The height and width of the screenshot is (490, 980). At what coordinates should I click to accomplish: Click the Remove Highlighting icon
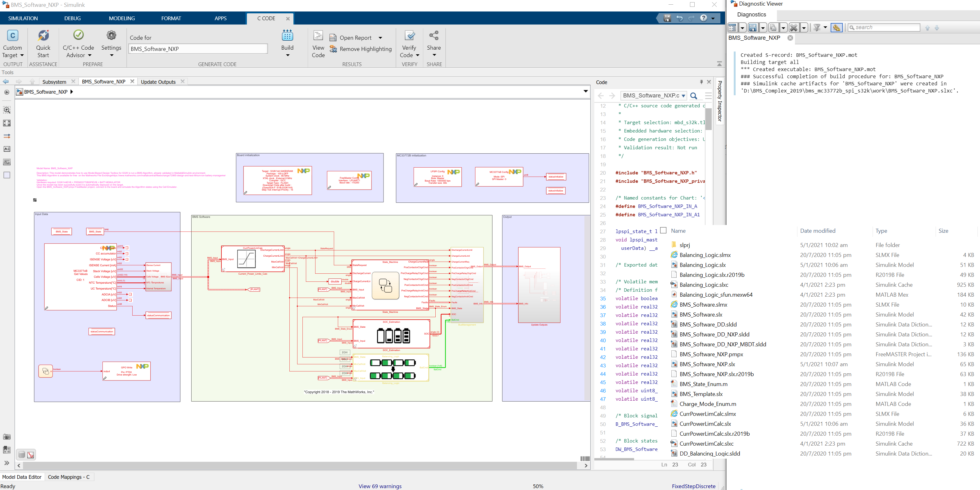click(333, 49)
